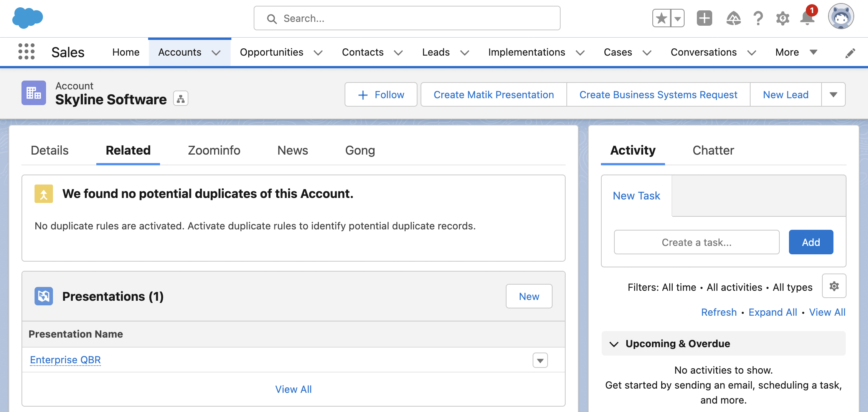Open Global Actions plus icon
Viewport: 868px width, 412px height.
pyautogui.click(x=704, y=18)
